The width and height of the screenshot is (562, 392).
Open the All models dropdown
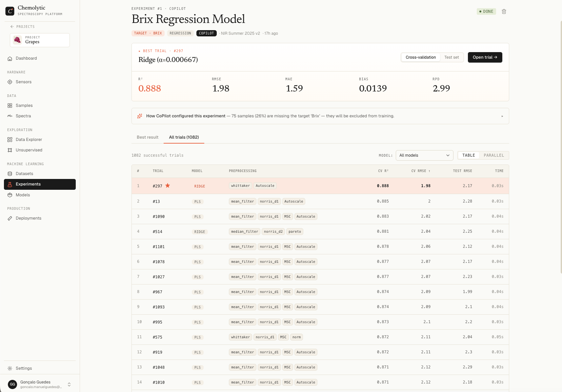(424, 155)
